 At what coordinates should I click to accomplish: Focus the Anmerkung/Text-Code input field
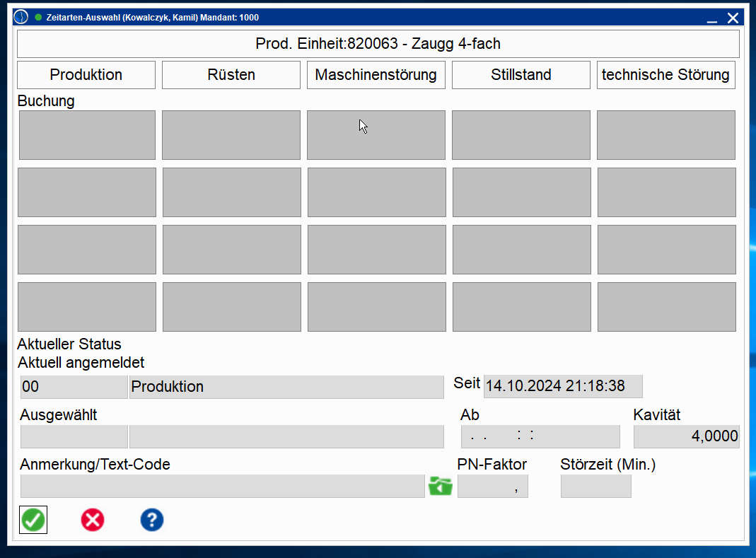point(223,487)
